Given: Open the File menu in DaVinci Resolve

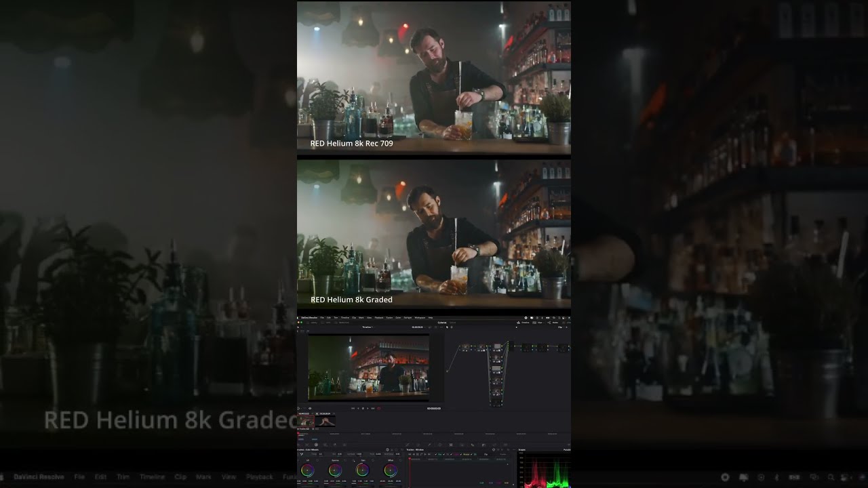Looking at the screenshot, I should 322,317.
